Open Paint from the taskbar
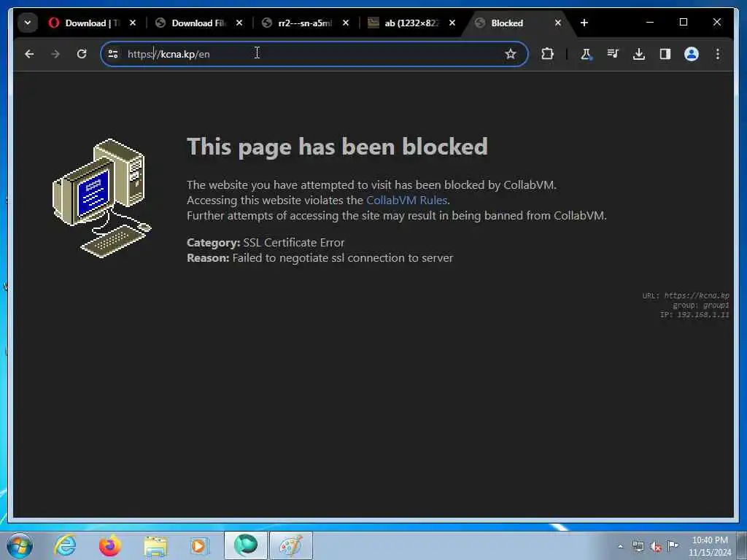 point(291,545)
